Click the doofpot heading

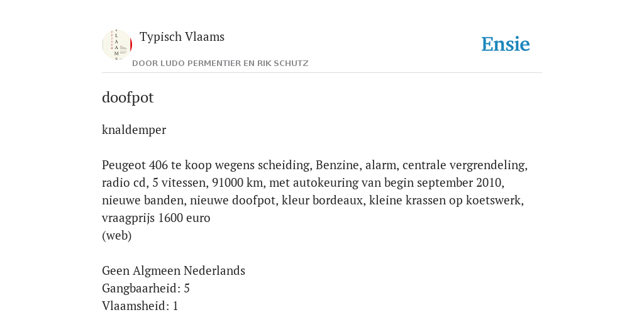pyautogui.click(x=128, y=97)
